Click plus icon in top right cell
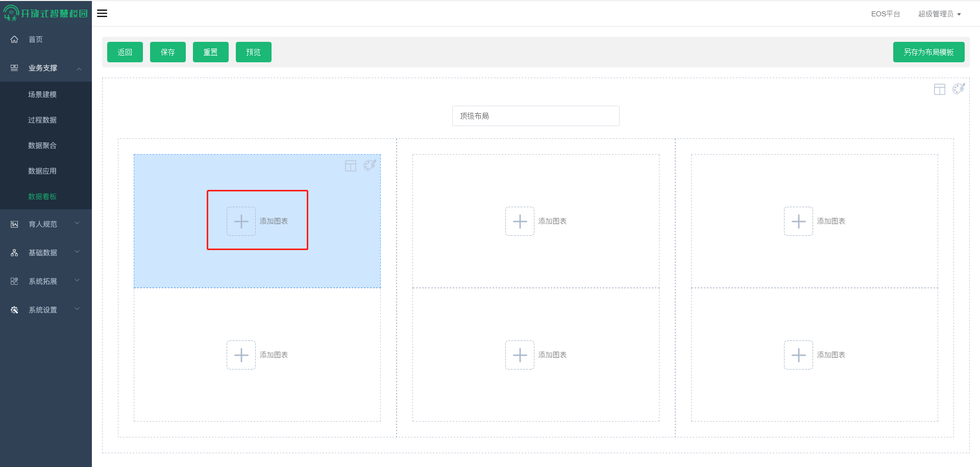This screenshot has width=980, height=467. (798, 221)
